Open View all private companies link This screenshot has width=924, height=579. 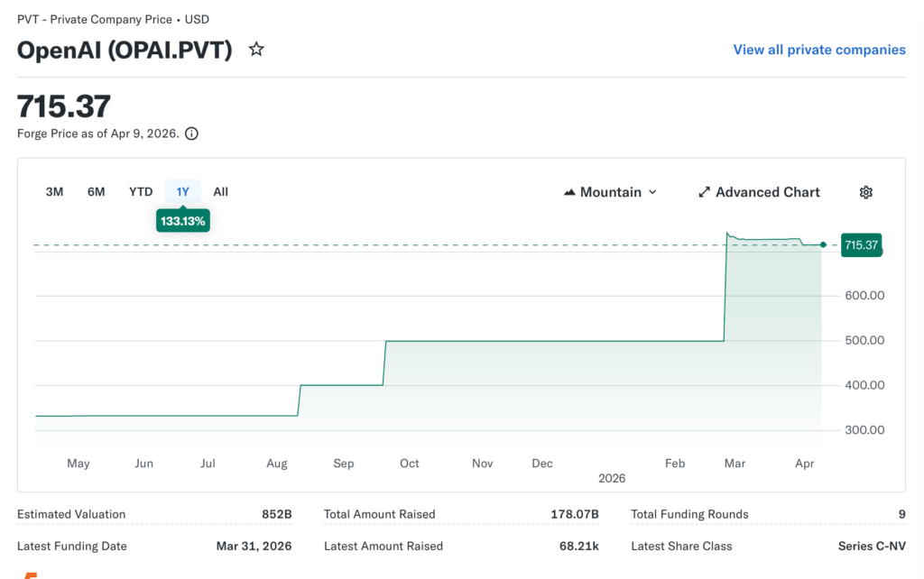[x=819, y=50]
